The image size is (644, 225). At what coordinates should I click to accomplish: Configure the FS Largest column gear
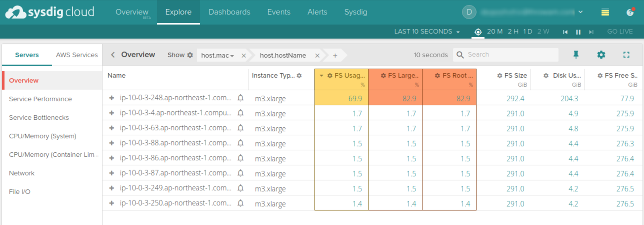click(x=383, y=76)
